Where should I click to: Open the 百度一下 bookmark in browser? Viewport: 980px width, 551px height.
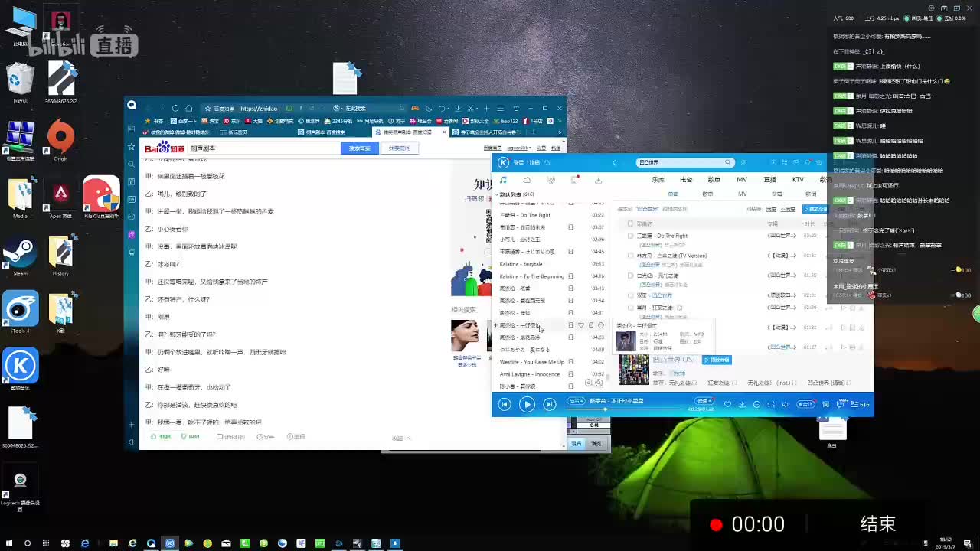(184, 121)
